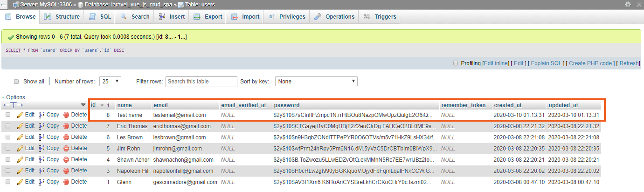644x192 pixels.
Task: Click the Copy icon for Jim Rohn row
Action: [42, 148]
